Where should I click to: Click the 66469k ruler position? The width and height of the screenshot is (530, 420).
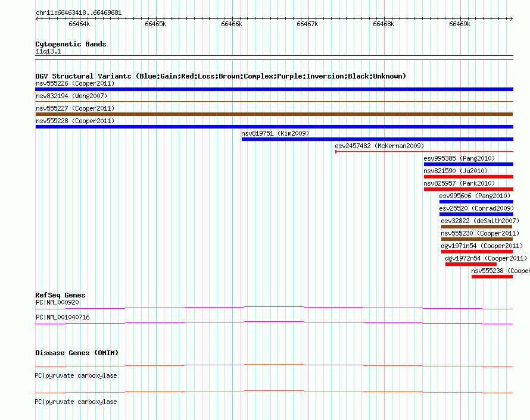460,24
